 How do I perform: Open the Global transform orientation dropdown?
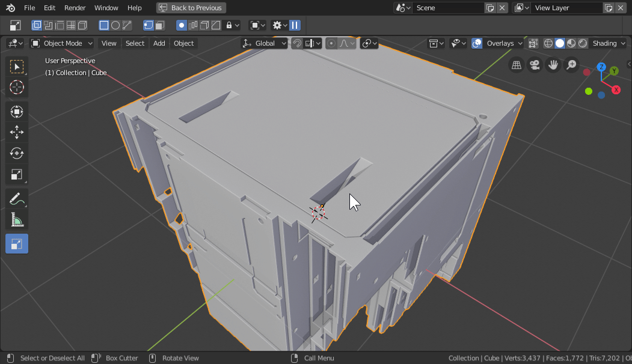265,43
